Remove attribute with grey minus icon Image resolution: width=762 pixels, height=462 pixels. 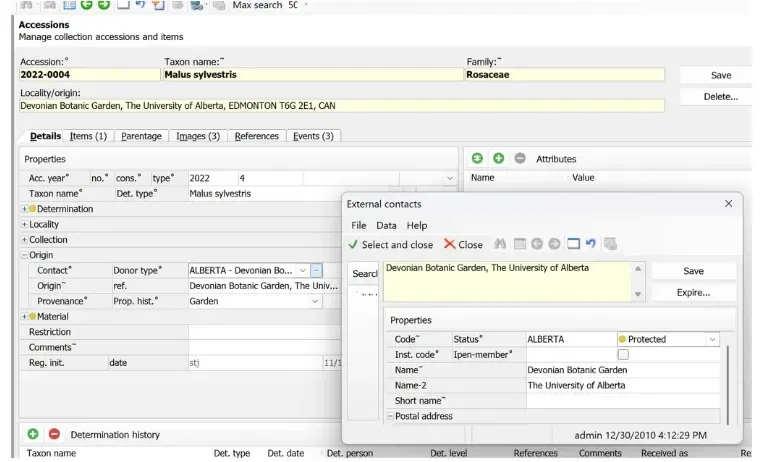(520, 158)
